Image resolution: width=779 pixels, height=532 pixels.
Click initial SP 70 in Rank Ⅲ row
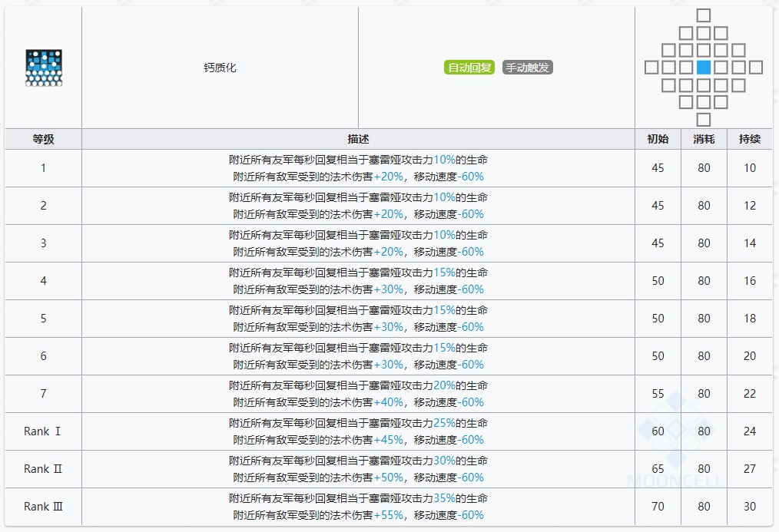(x=658, y=507)
